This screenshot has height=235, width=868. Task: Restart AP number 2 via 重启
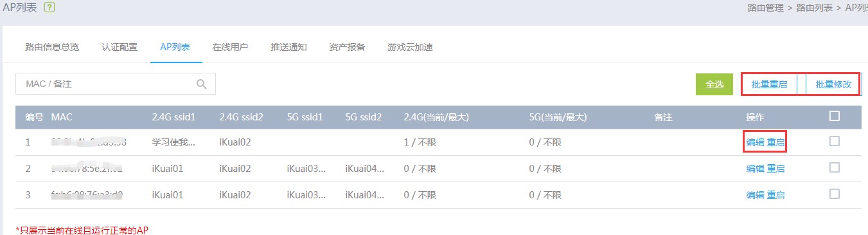pyautogui.click(x=775, y=169)
